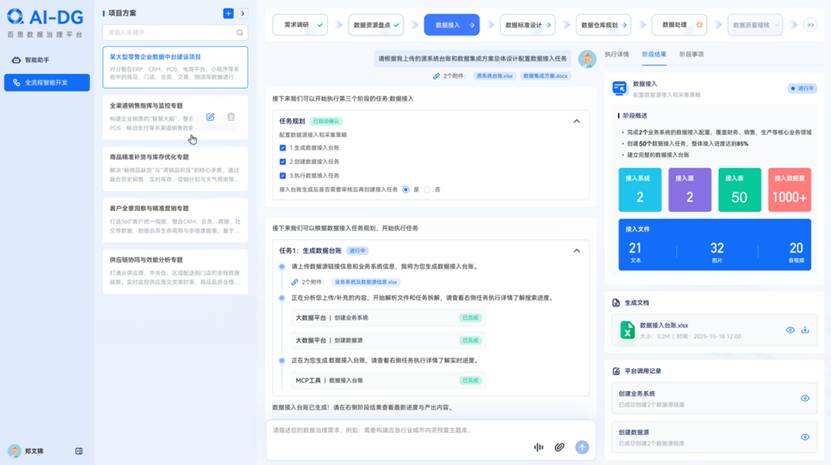Screen dimensions: 831x465
Task: Uncheck the 1.生成数据接入台账 checkbox
Action: click(283, 148)
